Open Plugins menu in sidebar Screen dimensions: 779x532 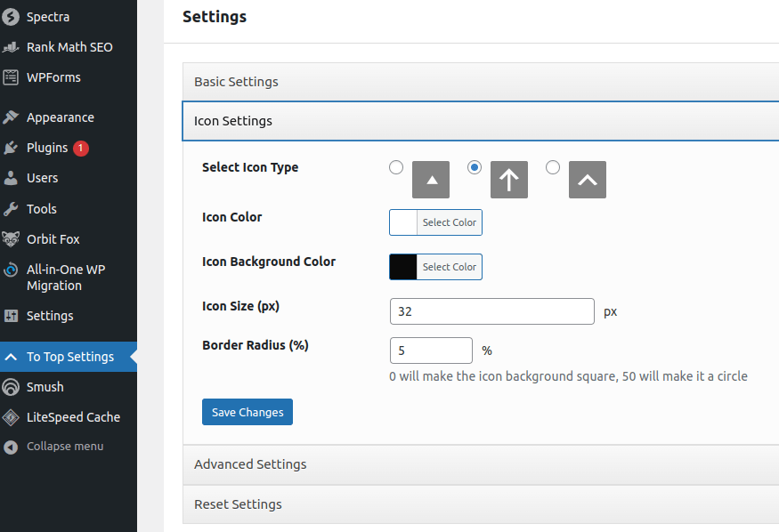pos(47,148)
